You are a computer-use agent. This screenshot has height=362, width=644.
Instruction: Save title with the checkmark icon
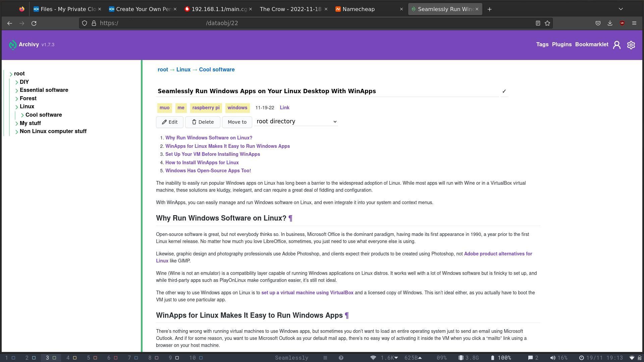tap(504, 91)
